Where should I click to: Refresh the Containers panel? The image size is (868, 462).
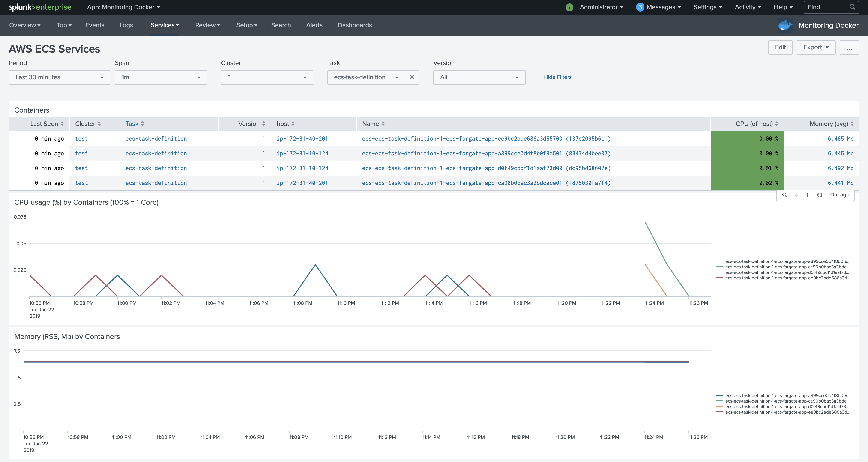(x=820, y=195)
